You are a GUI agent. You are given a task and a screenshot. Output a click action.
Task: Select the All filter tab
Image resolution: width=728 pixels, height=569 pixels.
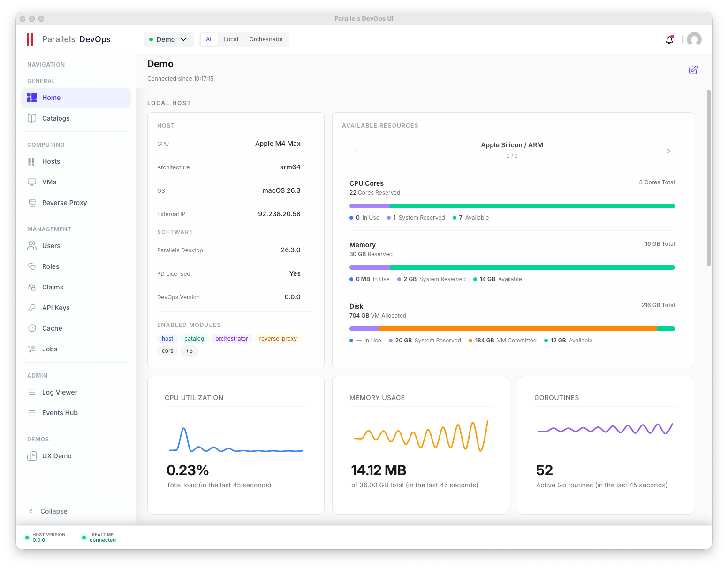click(209, 39)
